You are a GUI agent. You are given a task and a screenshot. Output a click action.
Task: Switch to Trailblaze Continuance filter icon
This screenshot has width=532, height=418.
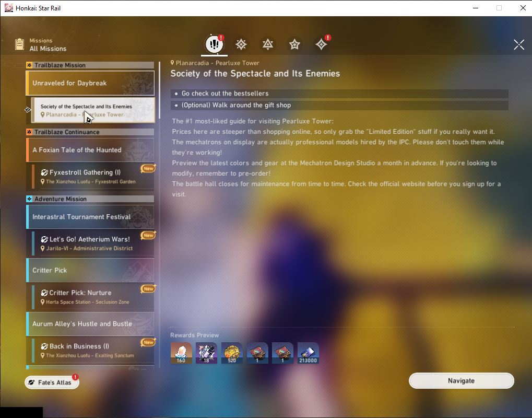268,44
